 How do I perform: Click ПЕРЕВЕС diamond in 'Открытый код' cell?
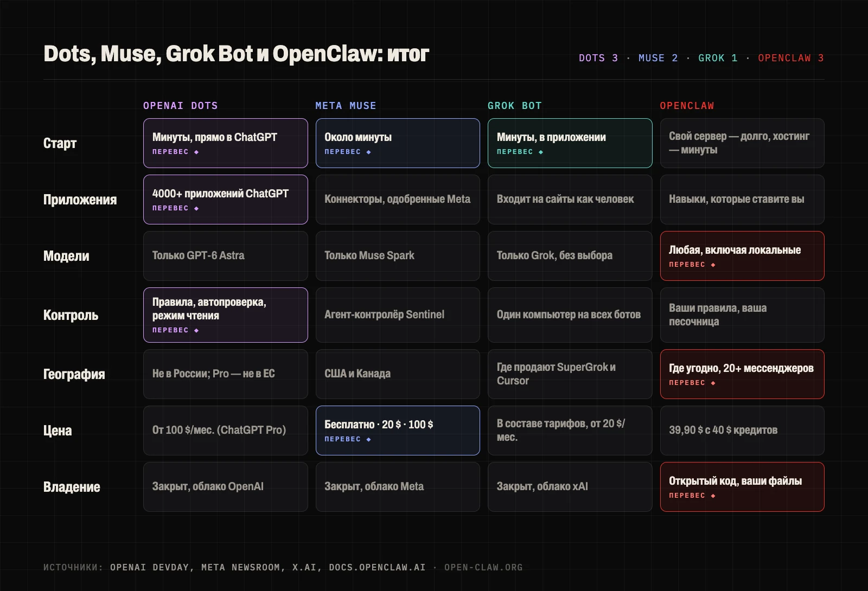[713, 496]
